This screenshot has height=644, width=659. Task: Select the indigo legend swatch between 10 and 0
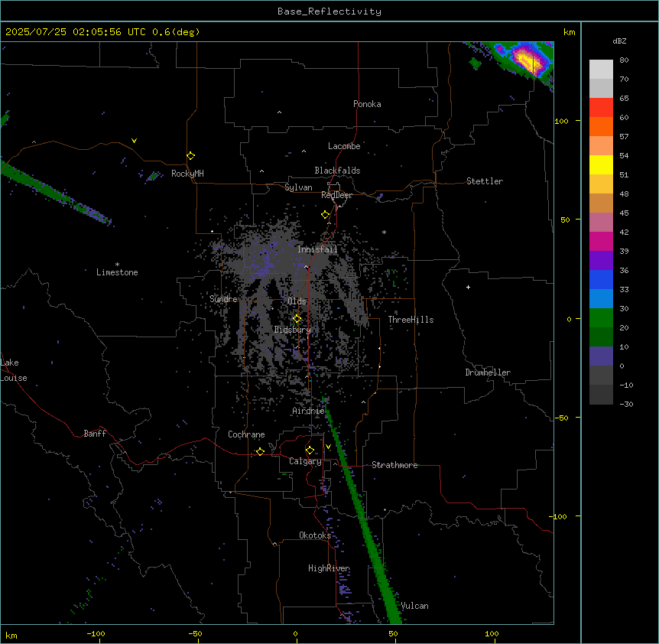(601, 356)
